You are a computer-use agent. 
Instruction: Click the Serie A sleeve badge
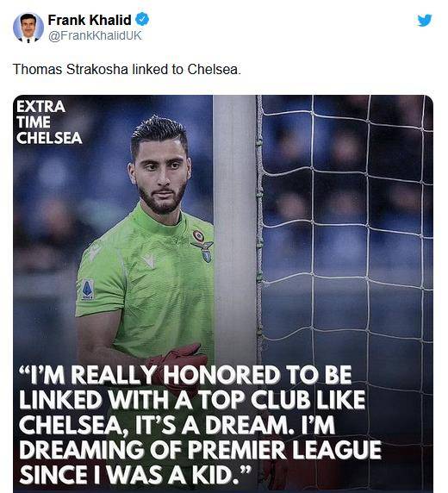point(87,290)
